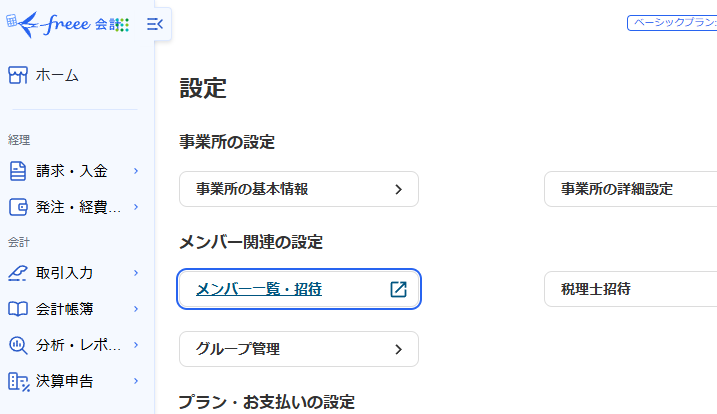Expand the 取引入力 submenu chevron
717x414 pixels.
136,272
